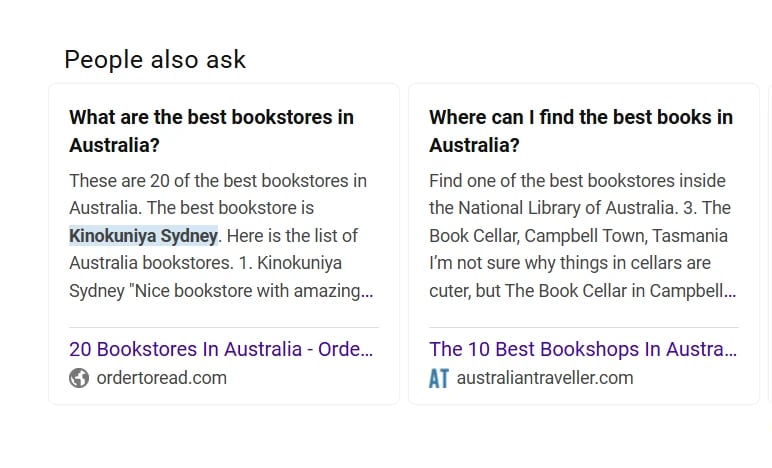This screenshot has height=468, width=772.
Task: Click the "cuter, but The Book Cellar in Campbell…" line
Action: 582,292
